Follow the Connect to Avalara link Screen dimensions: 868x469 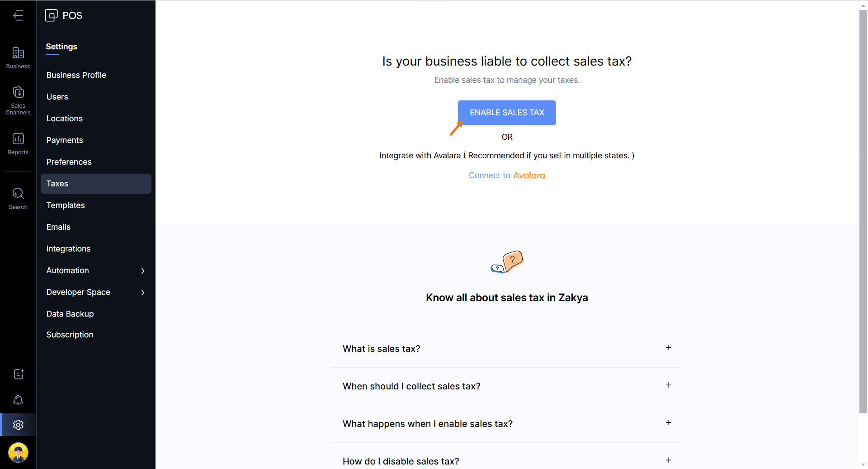507,175
